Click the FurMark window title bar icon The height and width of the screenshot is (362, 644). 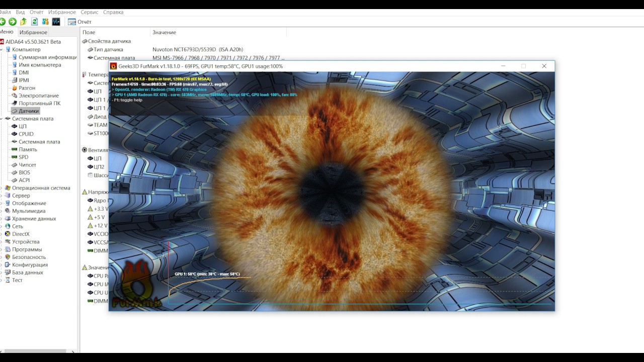point(114,66)
